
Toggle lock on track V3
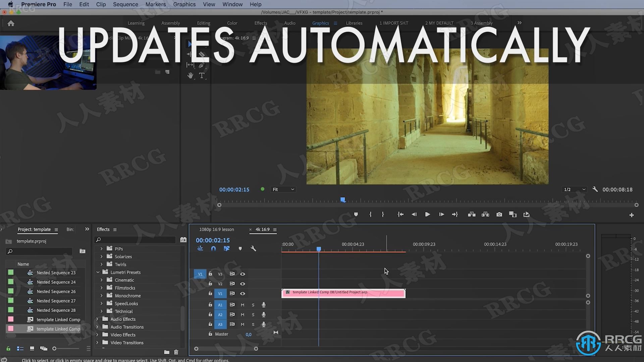[x=210, y=274]
